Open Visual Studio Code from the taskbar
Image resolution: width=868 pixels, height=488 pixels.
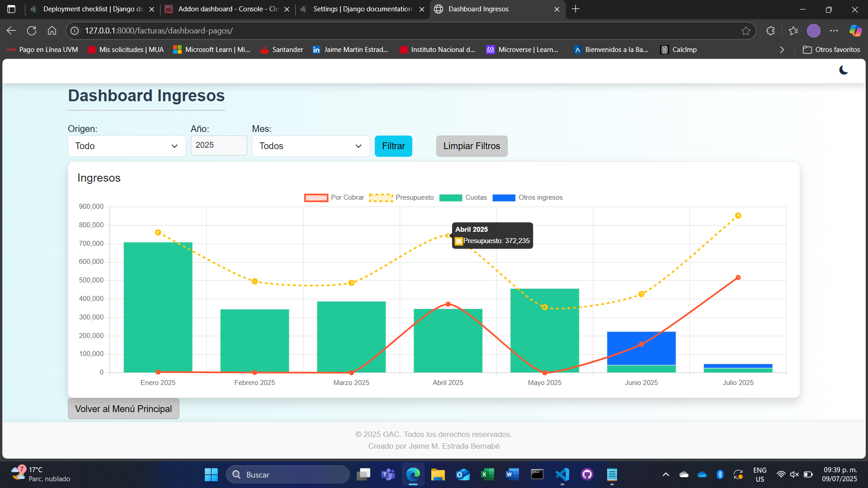(x=562, y=474)
